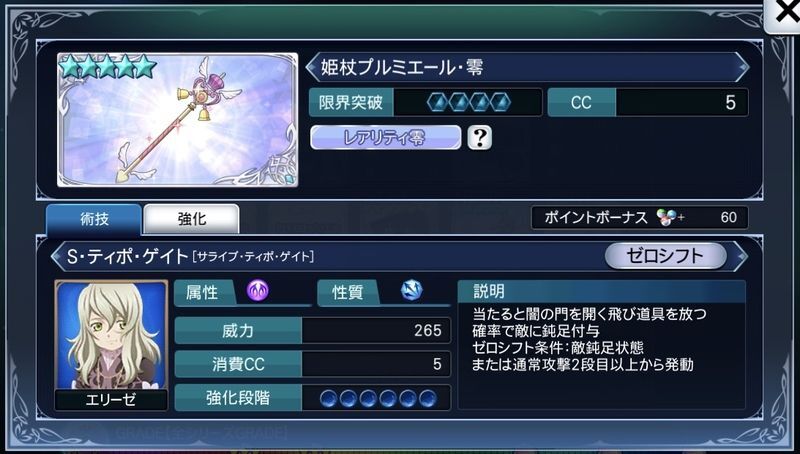Click the 説明 description panel
This screenshot has width=800, height=454.
[602, 344]
